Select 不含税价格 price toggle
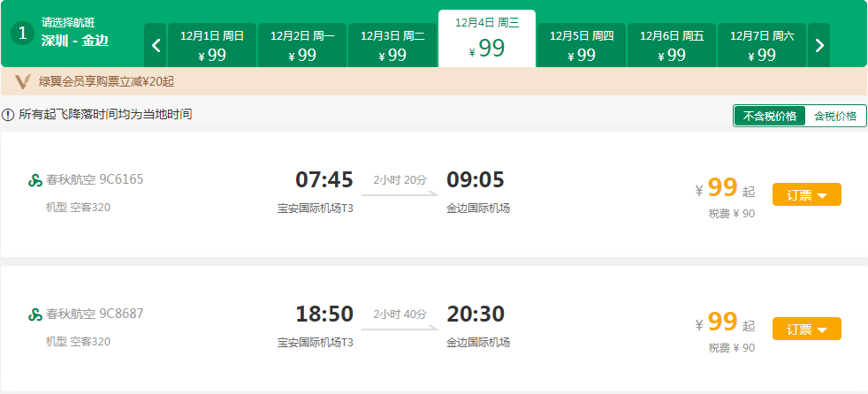Screen dimensions: 868x394 tap(769, 116)
